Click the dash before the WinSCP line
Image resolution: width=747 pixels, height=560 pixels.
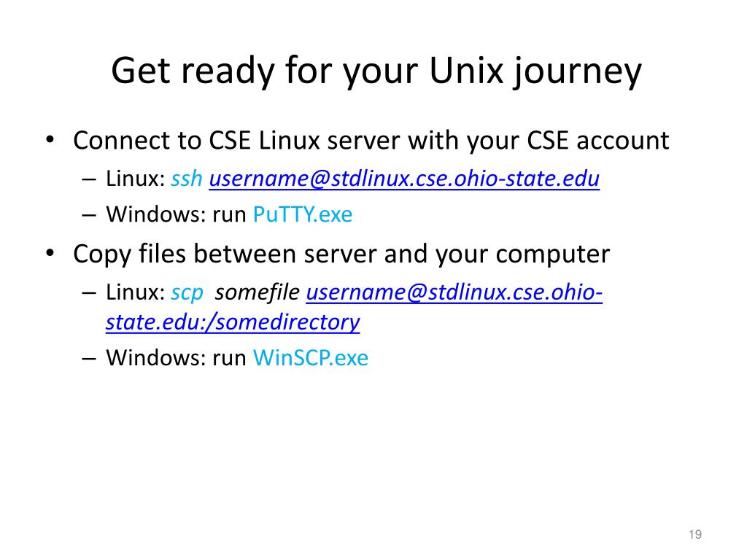(x=88, y=359)
